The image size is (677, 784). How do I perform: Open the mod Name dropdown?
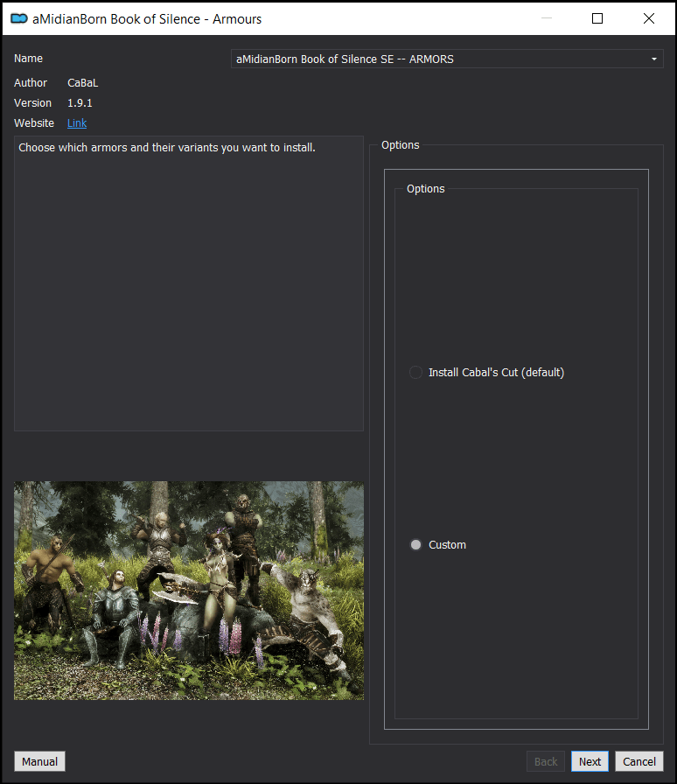pos(447,59)
